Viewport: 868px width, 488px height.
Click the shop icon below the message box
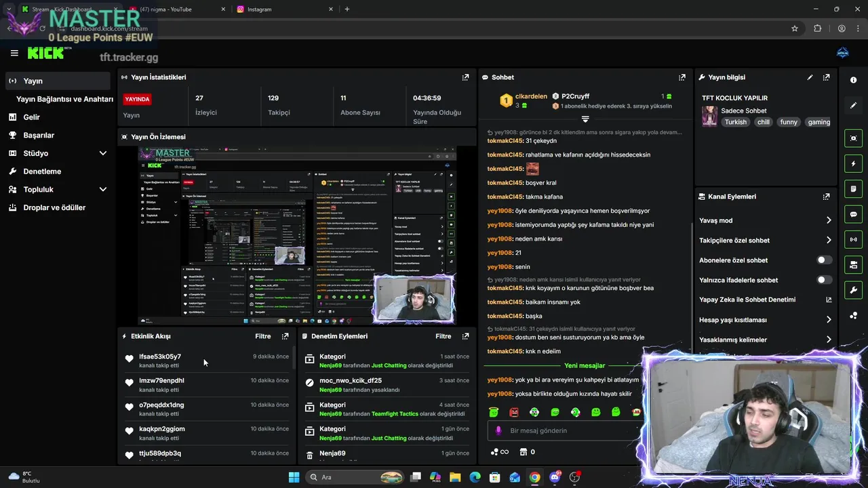pos(523,452)
